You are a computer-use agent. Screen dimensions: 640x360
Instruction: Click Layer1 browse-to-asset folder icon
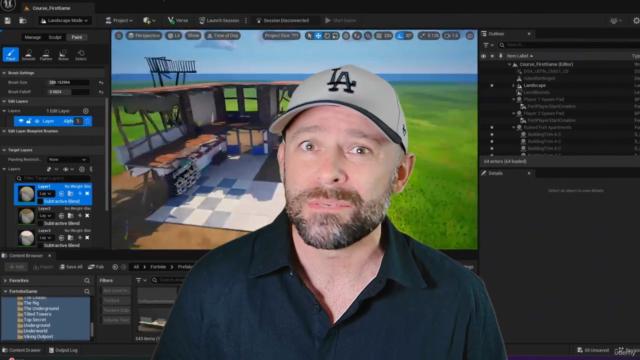coord(71,193)
